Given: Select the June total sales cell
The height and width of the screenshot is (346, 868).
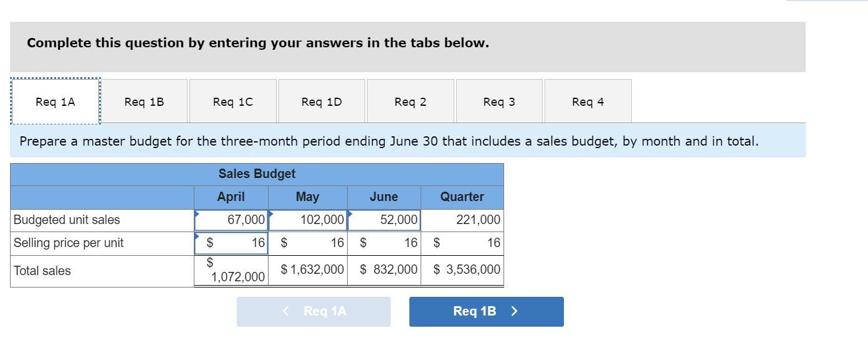Looking at the screenshot, I should click(x=384, y=270).
